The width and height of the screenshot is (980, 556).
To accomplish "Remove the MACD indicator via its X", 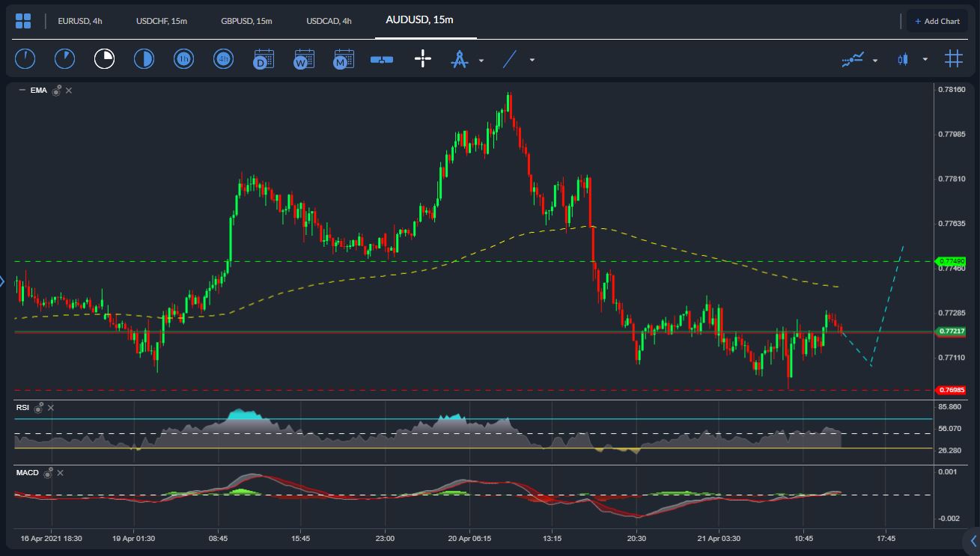I will [x=60, y=473].
